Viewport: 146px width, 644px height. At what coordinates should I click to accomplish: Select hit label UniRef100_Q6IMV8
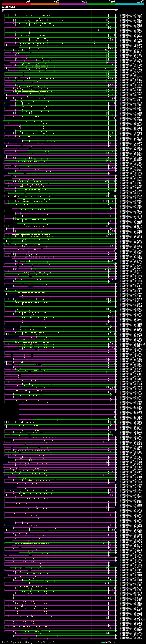[131, 95]
